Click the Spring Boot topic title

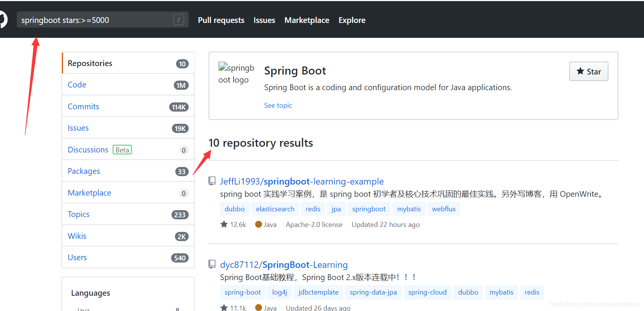tap(295, 71)
